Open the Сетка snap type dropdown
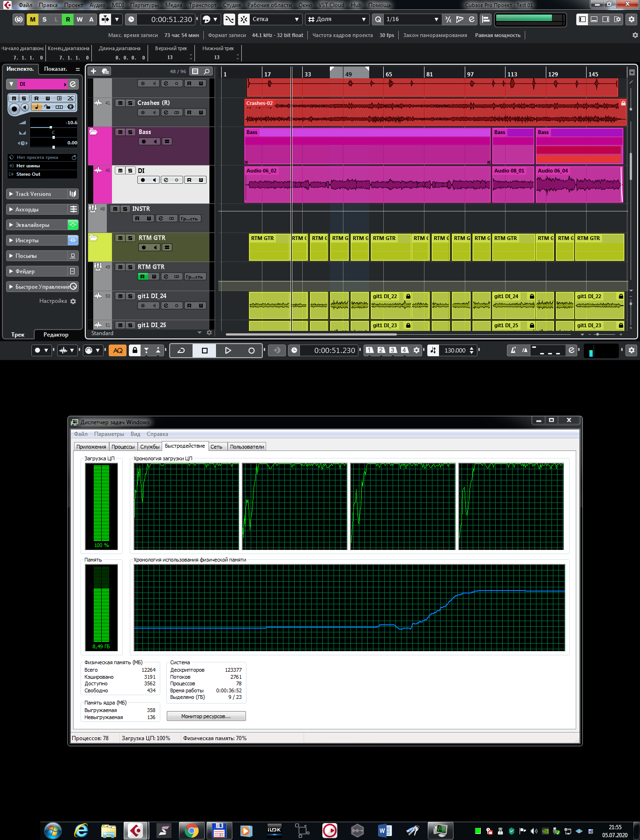Screen dimensions: 640x840 click(275, 19)
